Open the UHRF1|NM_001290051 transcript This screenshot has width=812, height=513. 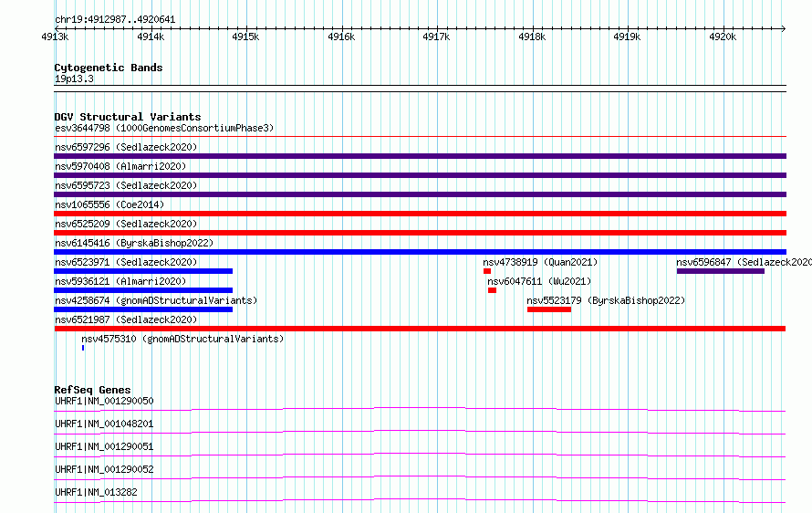[104, 446]
